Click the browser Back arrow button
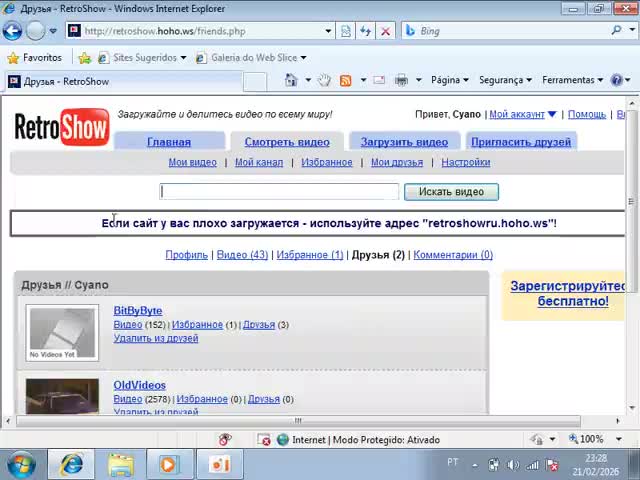The width and height of the screenshot is (640, 480). pos(14,31)
